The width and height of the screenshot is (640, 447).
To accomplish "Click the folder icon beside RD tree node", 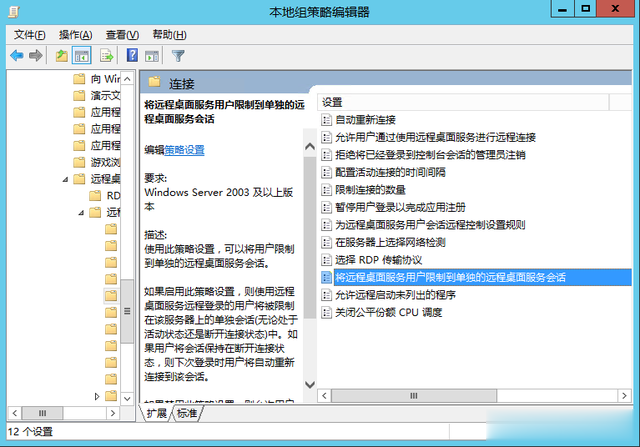I will (95, 196).
